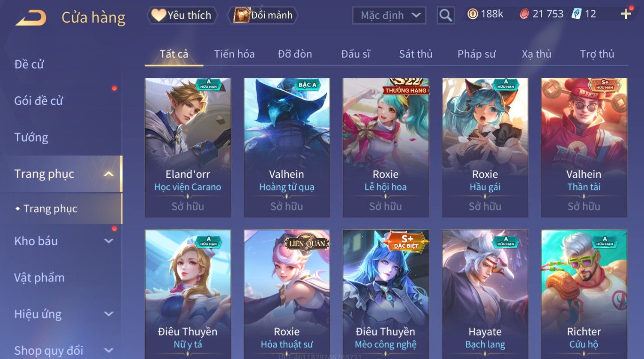Open the Hayate Bạch lang skin card
Screen dimensions: 644x359
[x=485, y=294]
